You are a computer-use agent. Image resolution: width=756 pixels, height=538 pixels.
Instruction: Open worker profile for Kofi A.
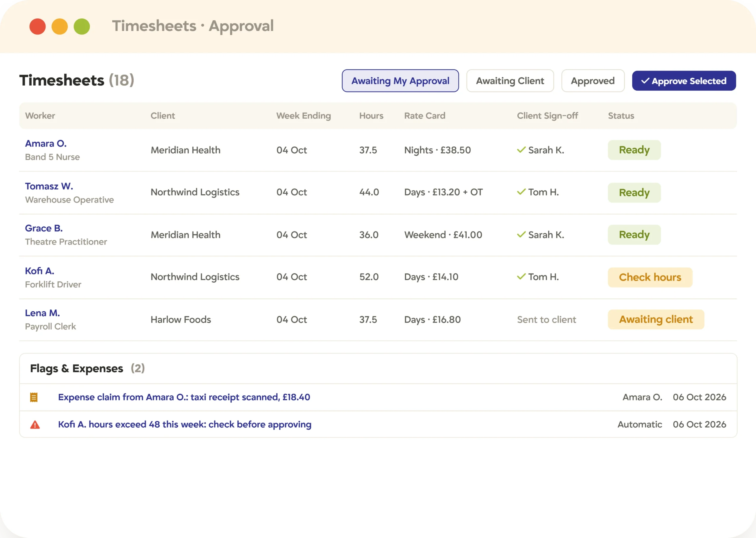click(39, 271)
